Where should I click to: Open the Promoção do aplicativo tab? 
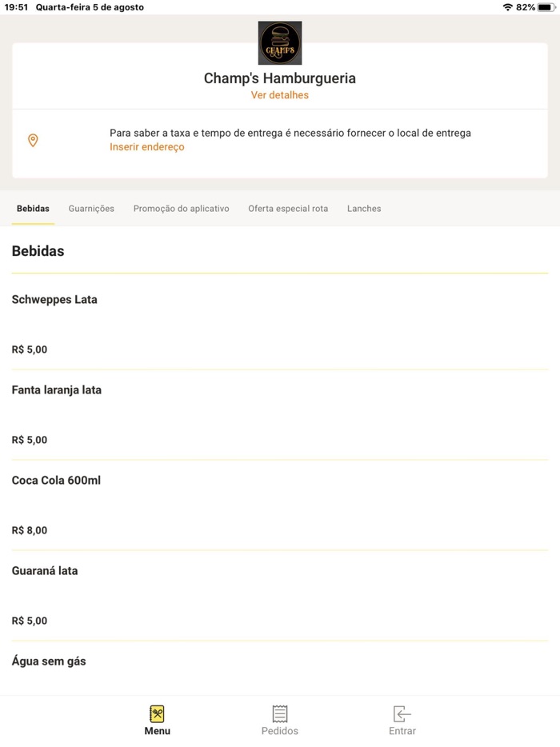point(181,209)
